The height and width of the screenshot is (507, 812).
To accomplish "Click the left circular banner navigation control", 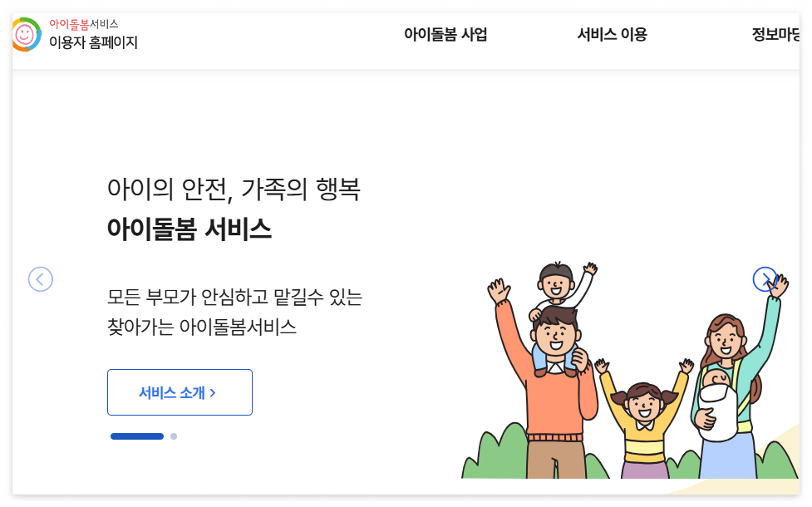I will (40, 279).
